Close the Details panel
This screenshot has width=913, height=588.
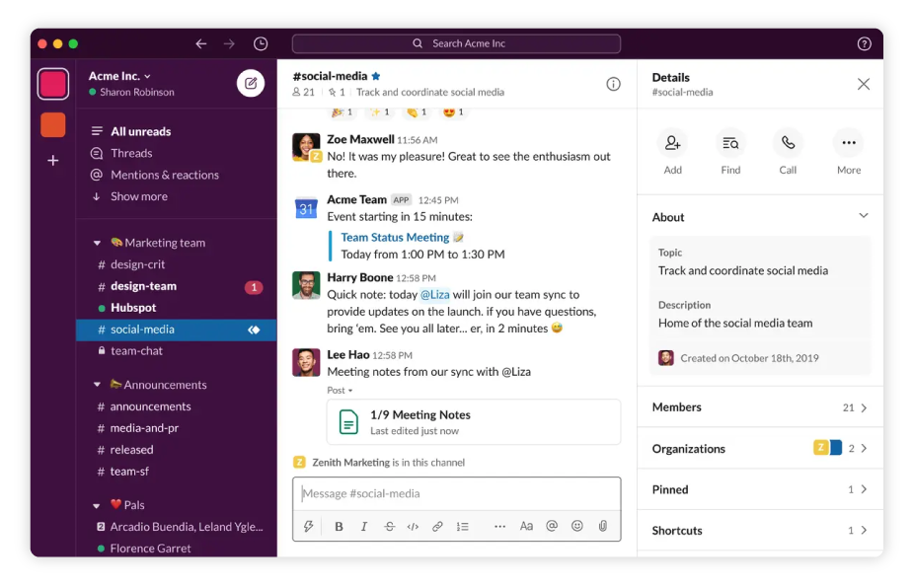[x=864, y=84]
